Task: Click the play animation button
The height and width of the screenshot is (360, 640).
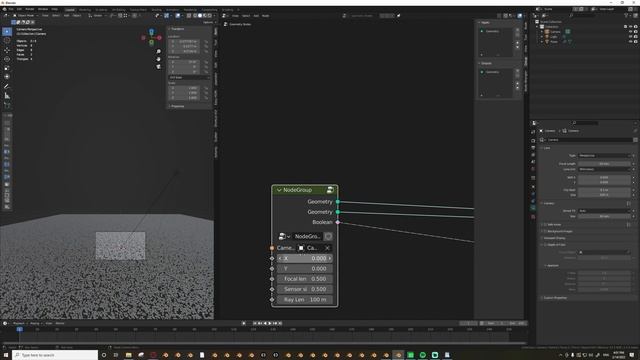Action: coord(269,323)
